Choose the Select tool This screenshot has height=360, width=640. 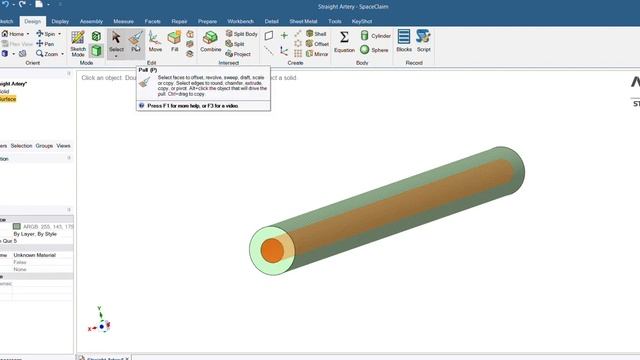116,41
